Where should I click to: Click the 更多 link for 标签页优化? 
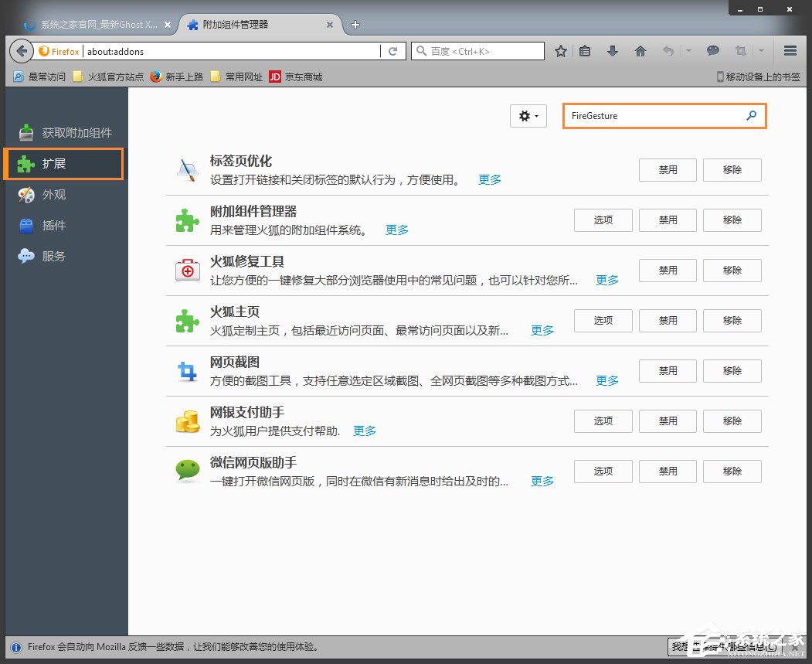(x=489, y=179)
